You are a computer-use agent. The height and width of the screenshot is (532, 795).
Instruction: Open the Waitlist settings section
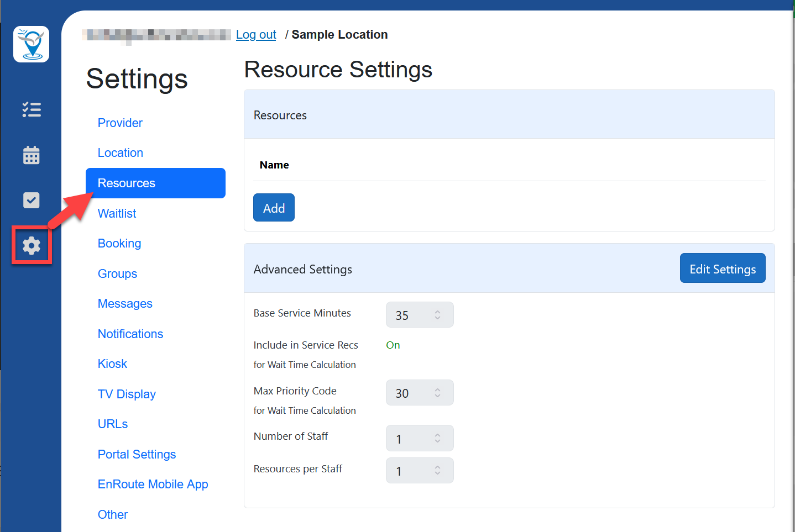(117, 213)
